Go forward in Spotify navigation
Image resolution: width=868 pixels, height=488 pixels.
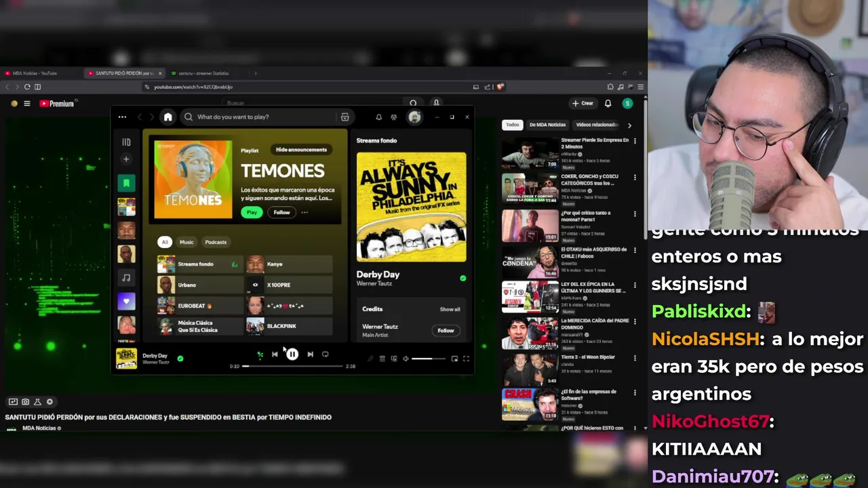tap(152, 117)
